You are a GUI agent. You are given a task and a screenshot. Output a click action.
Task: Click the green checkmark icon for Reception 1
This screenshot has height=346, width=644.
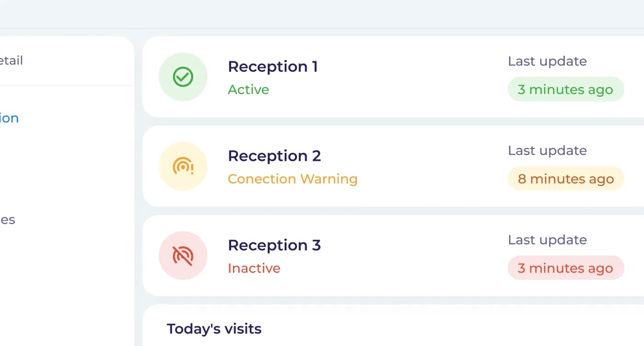click(x=183, y=77)
